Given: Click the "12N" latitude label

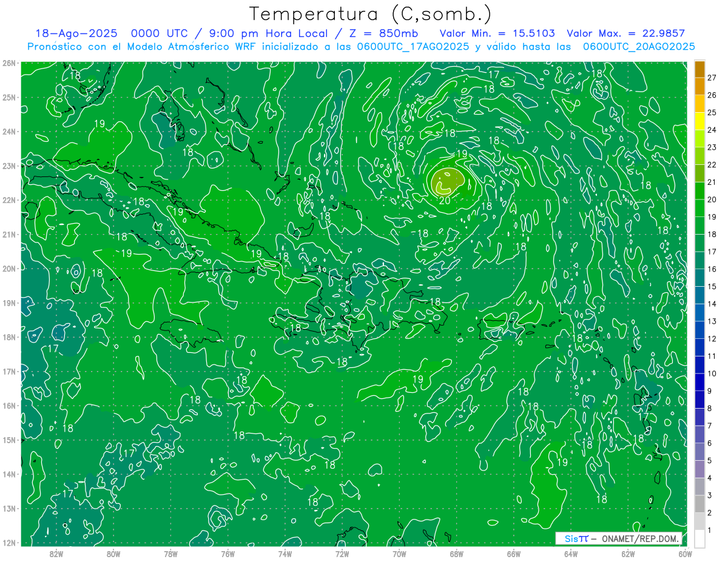Looking at the screenshot, I should click(8, 543).
